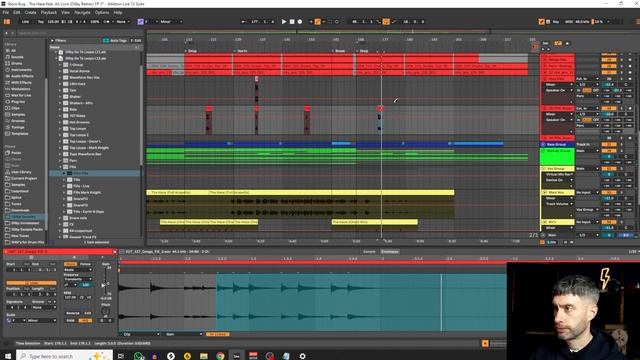Start playback with the Play button
The image size is (640, 360).
tap(284, 22)
